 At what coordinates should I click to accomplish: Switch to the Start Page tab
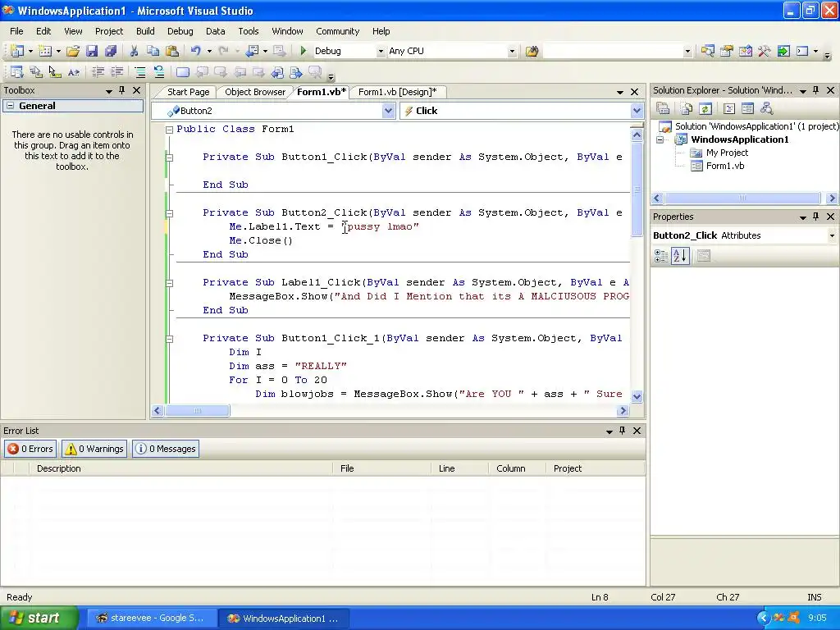click(x=188, y=92)
